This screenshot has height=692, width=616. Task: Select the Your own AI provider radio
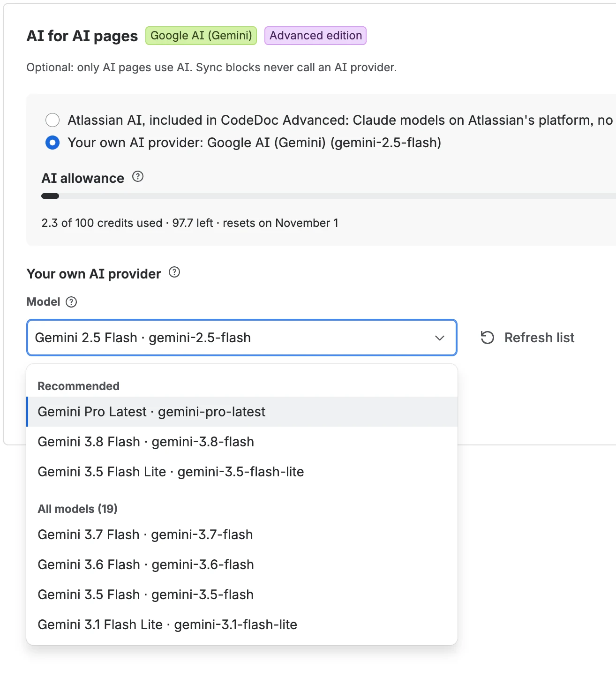pos(53,143)
